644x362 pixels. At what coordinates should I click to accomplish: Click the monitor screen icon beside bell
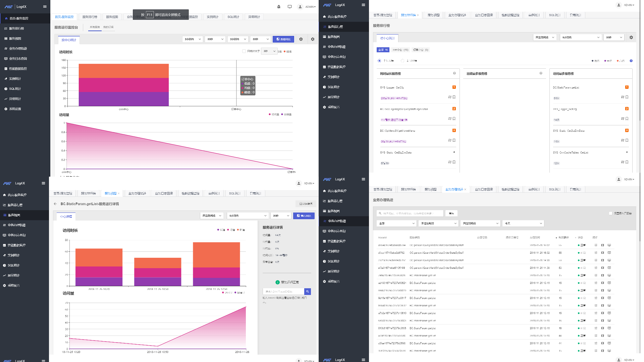(x=290, y=7)
